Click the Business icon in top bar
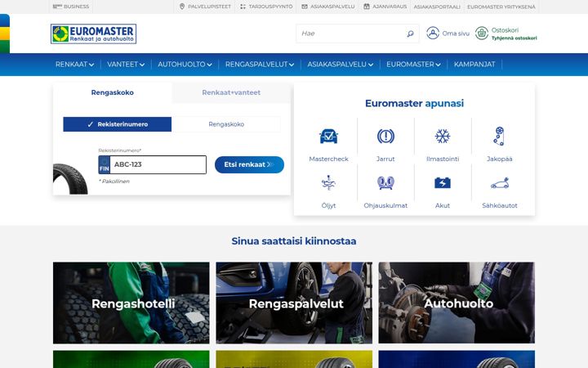The width and height of the screenshot is (588, 368). 57,7
